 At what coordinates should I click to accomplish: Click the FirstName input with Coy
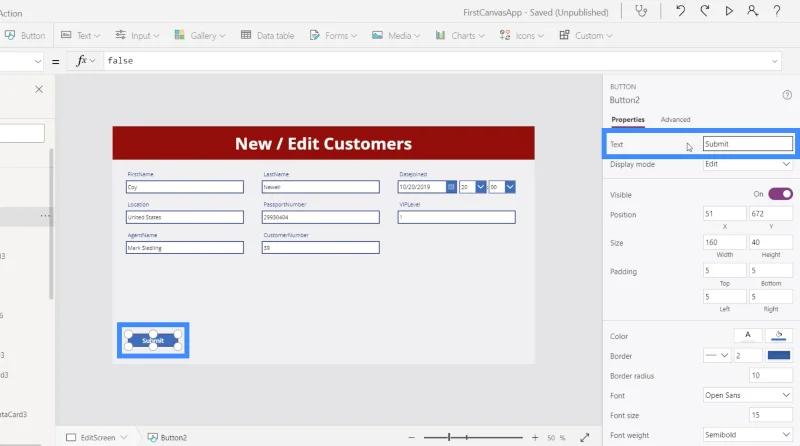(x=185, y=187)
